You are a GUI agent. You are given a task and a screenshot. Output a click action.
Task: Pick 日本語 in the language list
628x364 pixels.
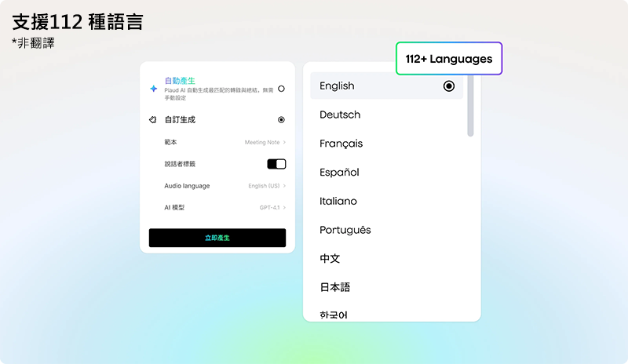click(334, 287)
